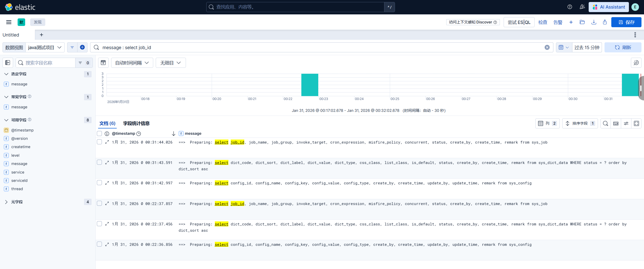Click the 00:22 histogram bar
This screenshot has width=644, height=269.
(310, 85)
